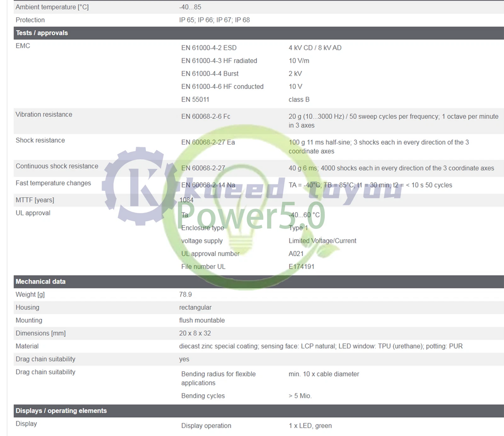The height and width of the screenshot is (436, 504).
Task: Click the Display operation label
Action: coord(206,426)
